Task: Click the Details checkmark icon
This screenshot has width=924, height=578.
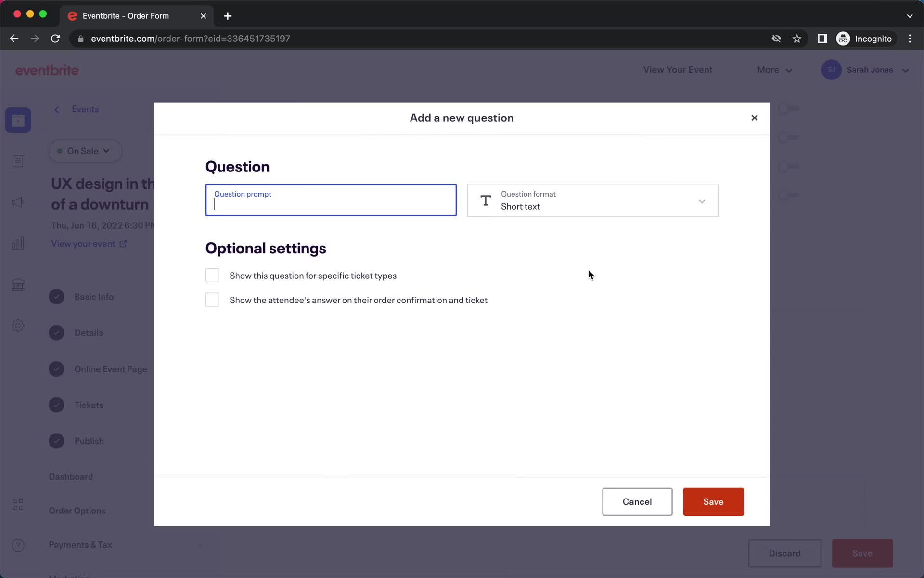Action: pyautogui.click(x=56, y=332)
